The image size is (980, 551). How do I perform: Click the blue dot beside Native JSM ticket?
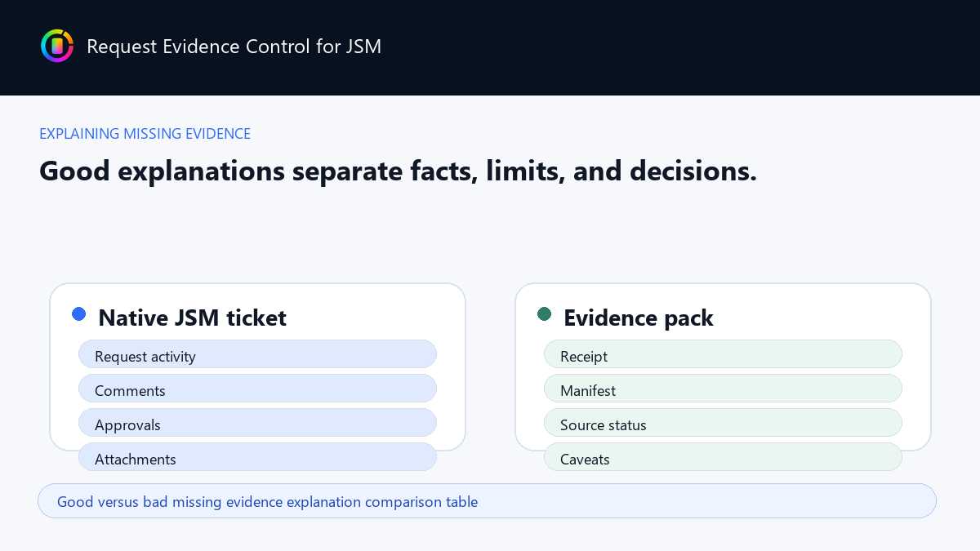(79, 313)
